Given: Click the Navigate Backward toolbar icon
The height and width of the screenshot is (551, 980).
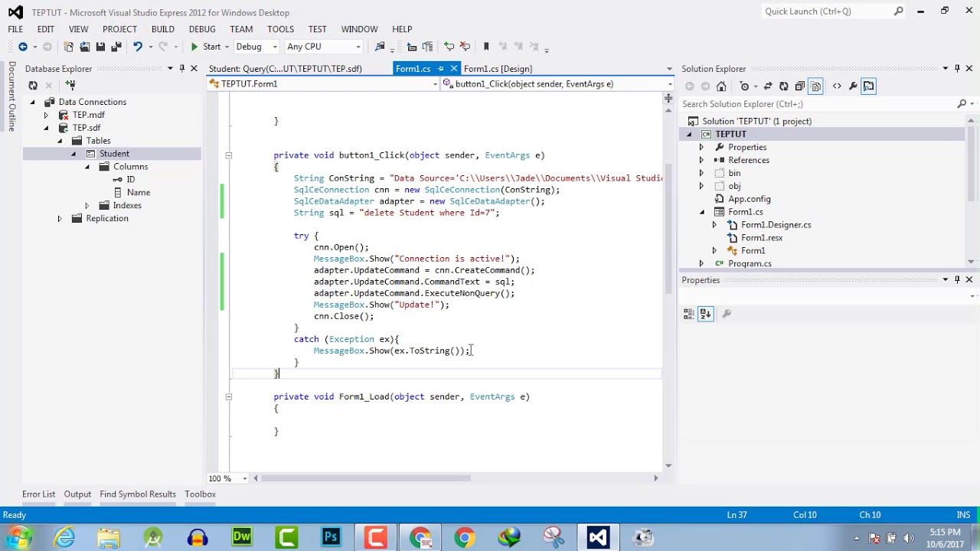Looking at the screenshot, I should click(x=23, y=47).
